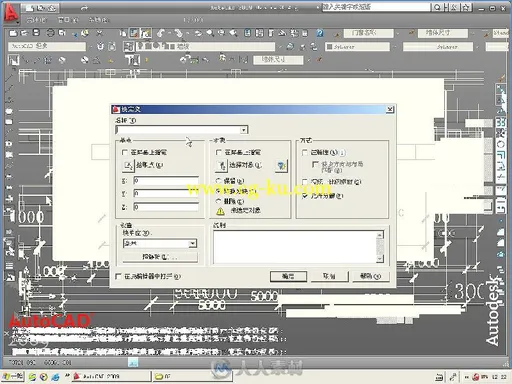Click the Plot Preview toolbar icon
The height and width of the screenshot is (384, 512).
click(62, 33)
